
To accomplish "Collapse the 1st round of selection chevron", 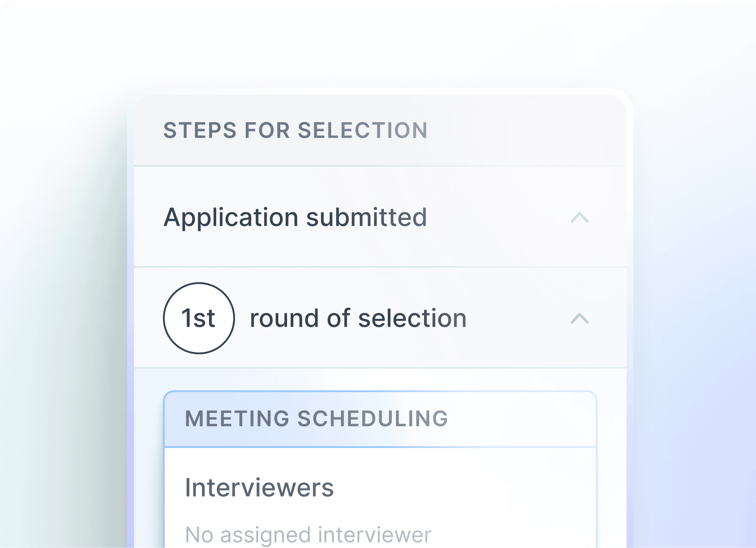I will point(580,318).
